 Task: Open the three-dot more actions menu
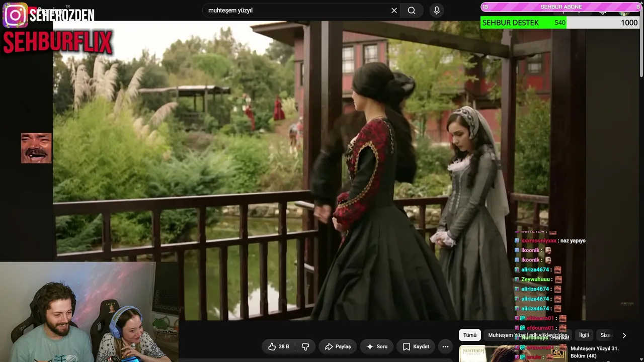pyautogui.click(x=445, y=346)
